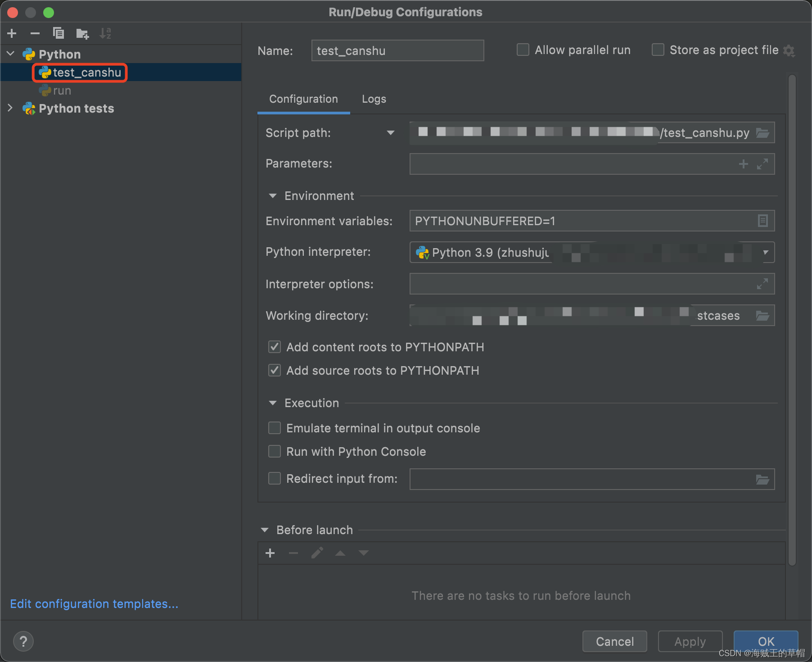The height and width of the screenshot is (662, 812).
Task: Enable Emulate terminal in output console
Action: 275,428
